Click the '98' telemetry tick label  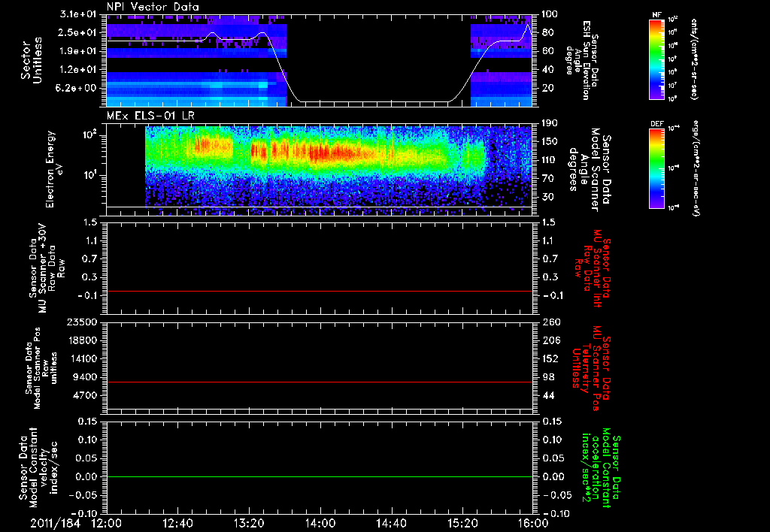(x=548, y=377)
